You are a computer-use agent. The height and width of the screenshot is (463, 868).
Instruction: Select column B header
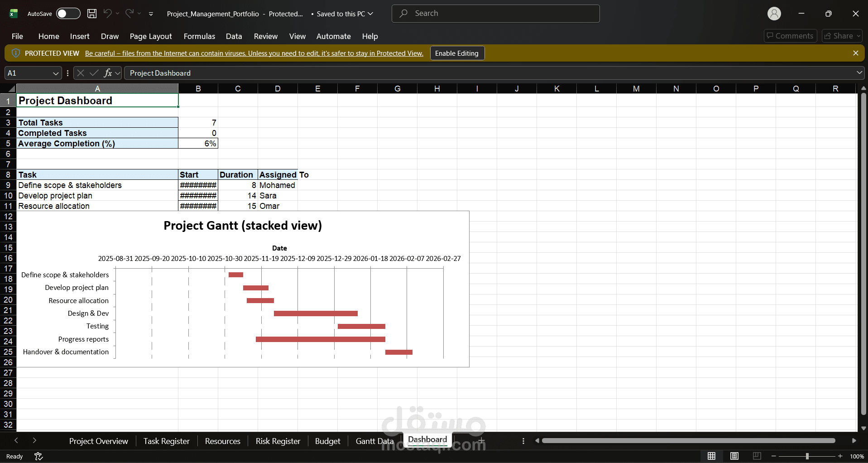198,88
